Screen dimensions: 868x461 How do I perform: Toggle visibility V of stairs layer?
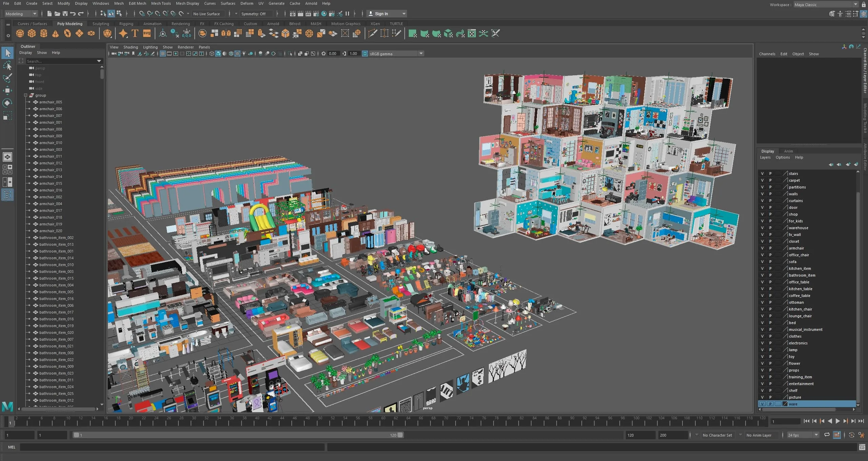(x=762, y=174)
